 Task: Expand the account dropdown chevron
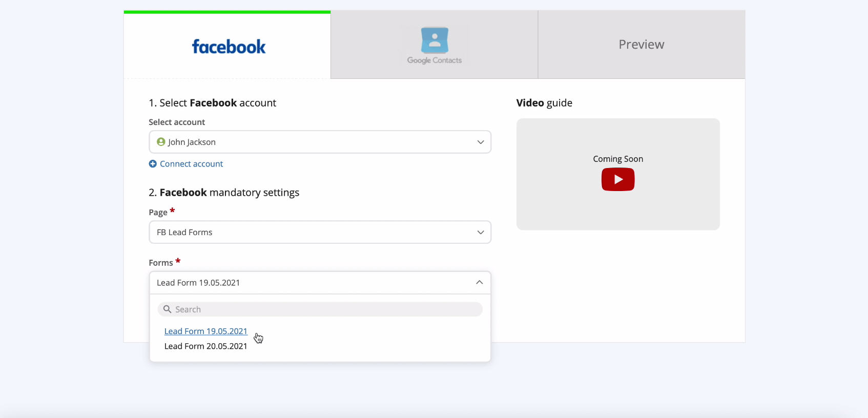point(481,142)
